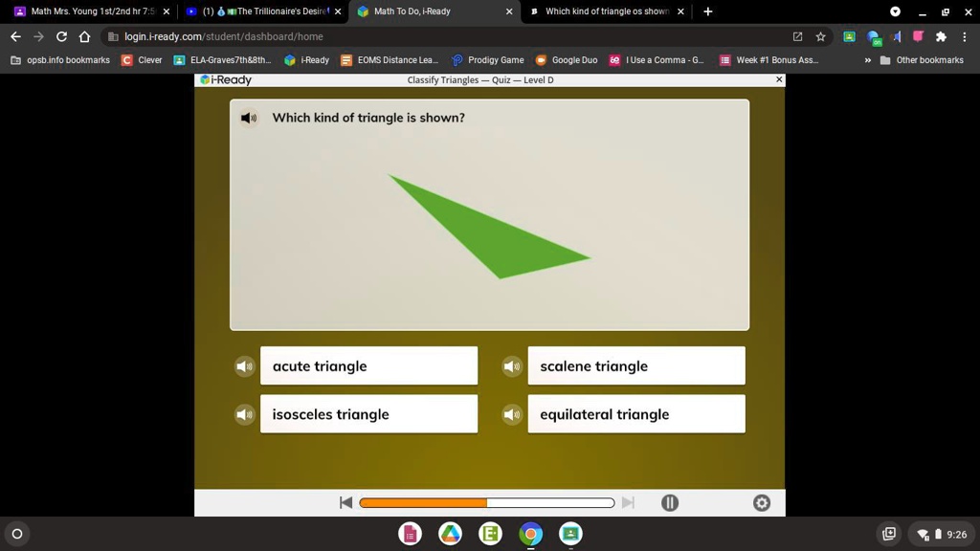Click the i-Ready logo
980x551 pixels.
pos(226,80)
